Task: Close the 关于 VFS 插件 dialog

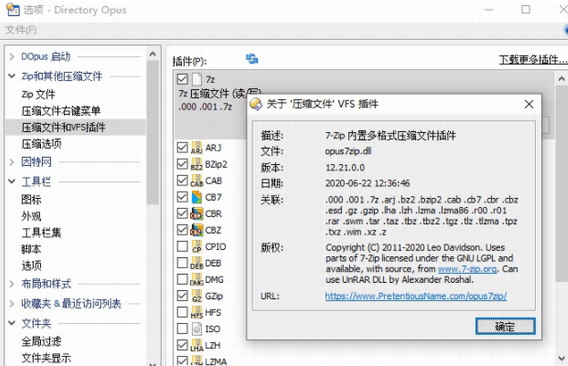Action: click(529, 104)
